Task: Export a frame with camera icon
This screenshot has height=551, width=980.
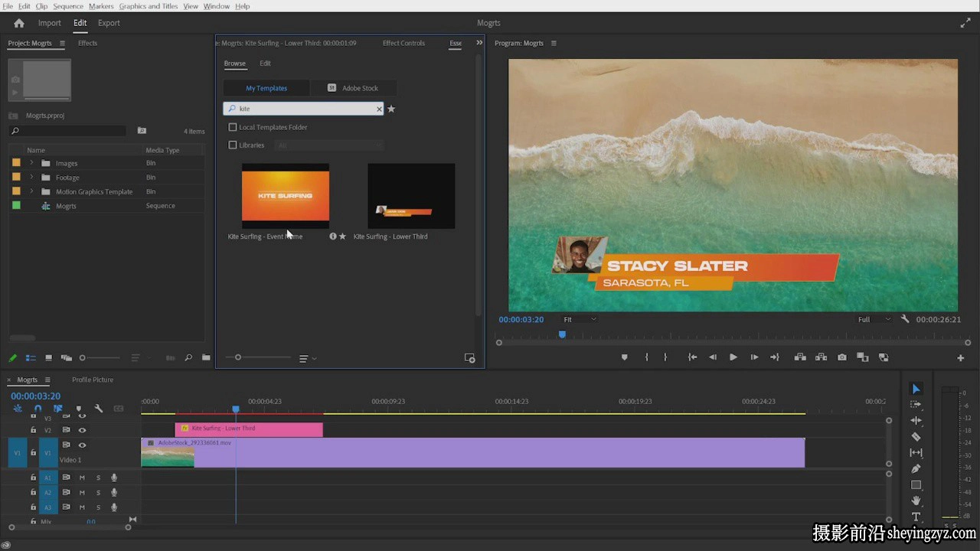Action: (x=842, y=357)
